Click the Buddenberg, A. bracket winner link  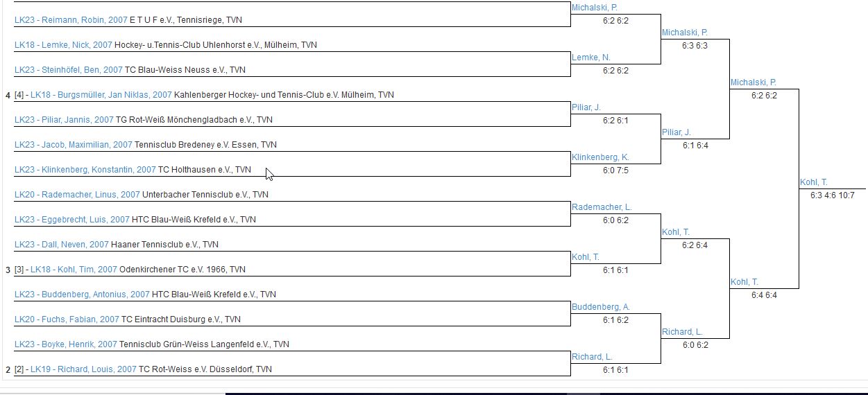pyautogui.click(x=601, y=307)
